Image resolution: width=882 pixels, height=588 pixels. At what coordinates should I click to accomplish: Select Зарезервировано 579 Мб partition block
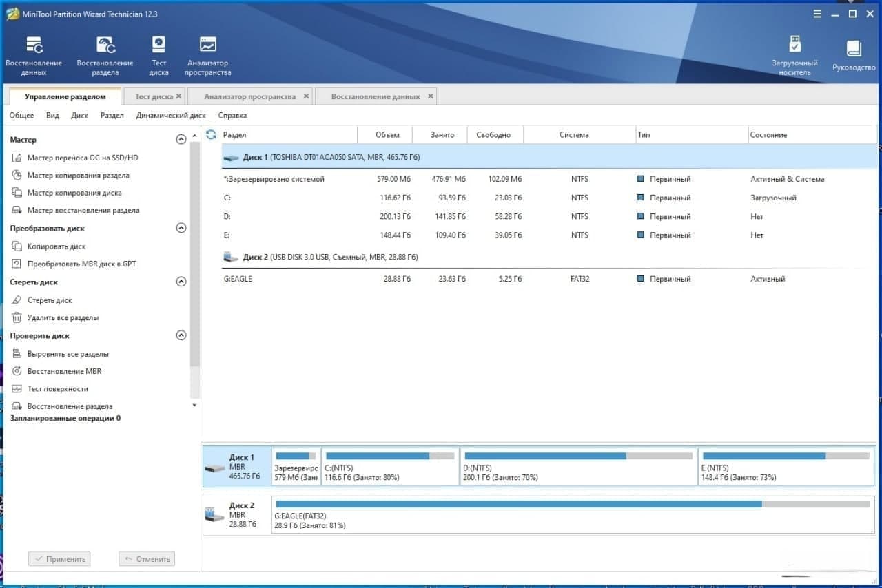click(296, 467)
